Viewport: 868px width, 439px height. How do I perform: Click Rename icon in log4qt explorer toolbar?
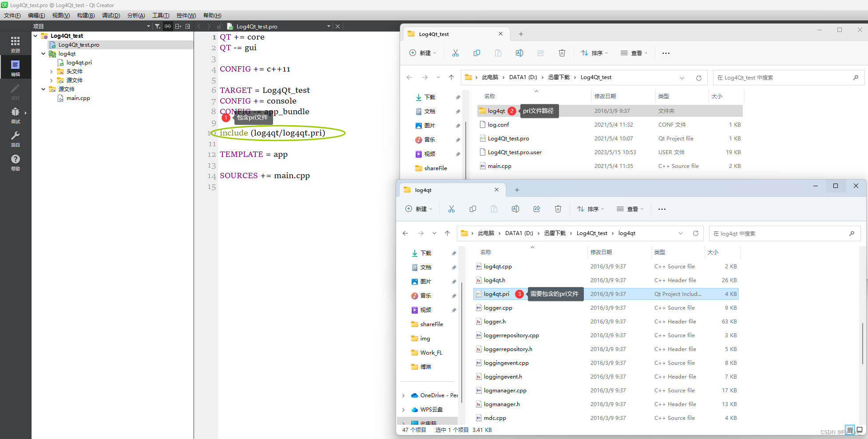tap(515, 209)
